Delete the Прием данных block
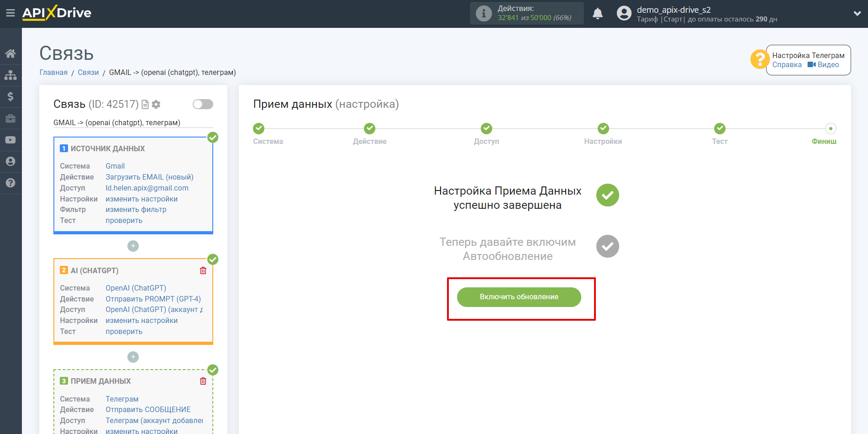Viewport: 868px width, 434px height. pyautogui.click(x=203, y=381)
